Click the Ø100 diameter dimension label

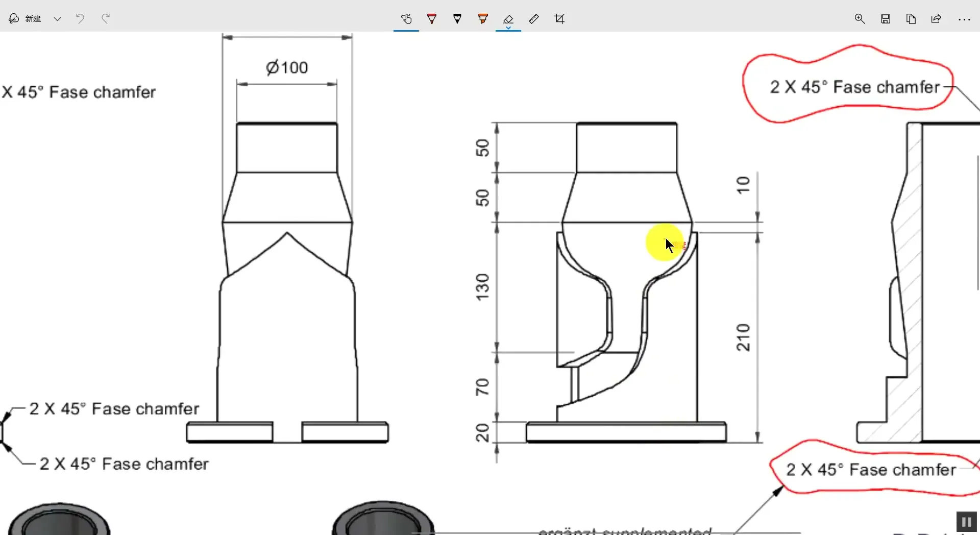tap(287, 67)
